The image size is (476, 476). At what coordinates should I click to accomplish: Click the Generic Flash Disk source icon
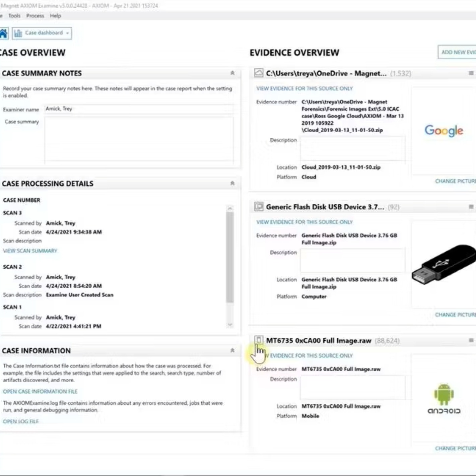tap(259, 207)
